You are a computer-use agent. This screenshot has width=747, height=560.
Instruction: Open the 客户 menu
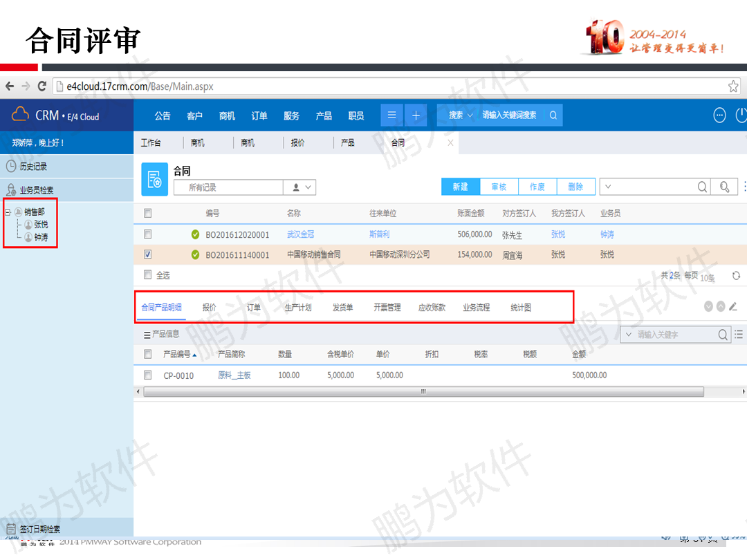pyautogui.click(x=194, y=115)
